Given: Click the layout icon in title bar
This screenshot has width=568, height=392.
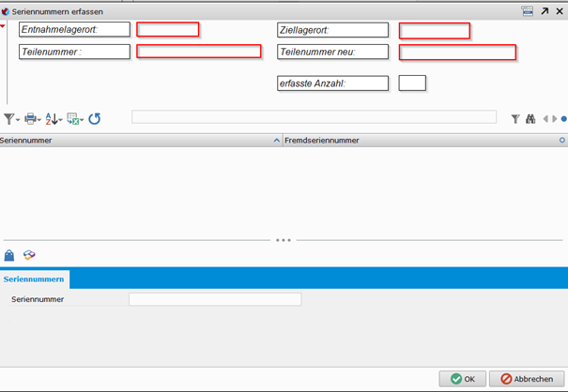Looking at the screenshot, I should (x=528, y=11).
